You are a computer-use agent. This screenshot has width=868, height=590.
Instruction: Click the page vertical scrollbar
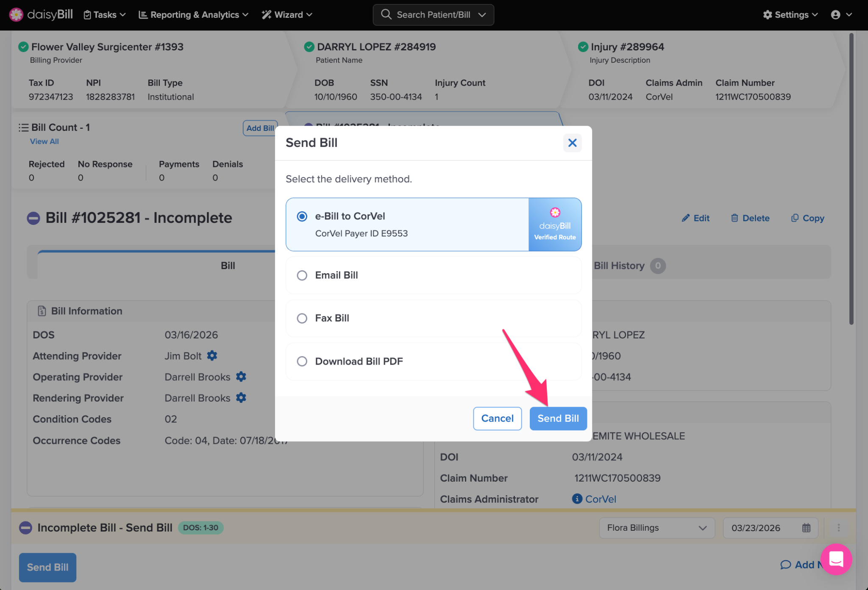coord(851,178)
